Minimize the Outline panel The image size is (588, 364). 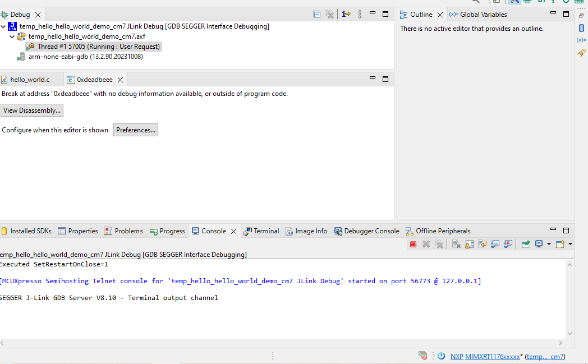click(x=553, y=13)
